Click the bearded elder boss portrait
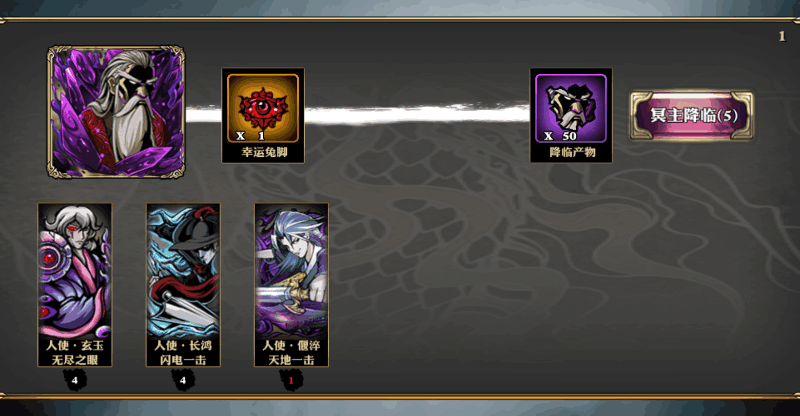800x416 pixels. pos(116,112)
